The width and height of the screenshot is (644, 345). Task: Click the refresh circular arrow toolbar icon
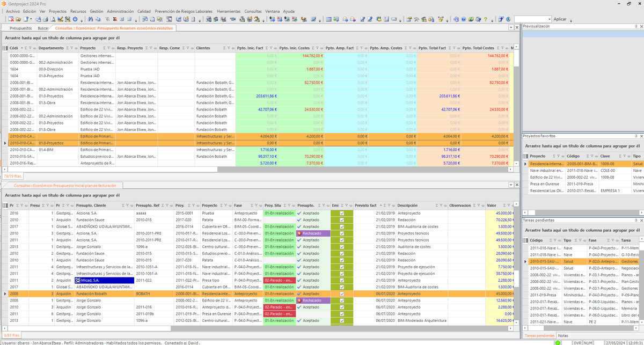[508, 19]
